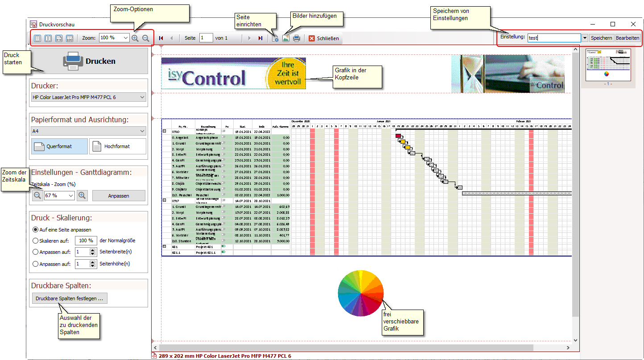Select the page 1 thumbnail

point(608,65)
